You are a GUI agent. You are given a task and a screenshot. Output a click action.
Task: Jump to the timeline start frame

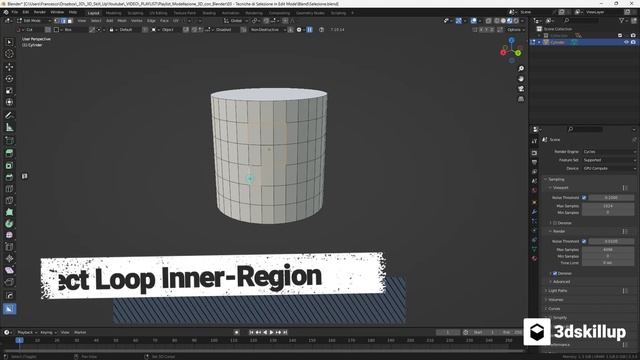[251, 332]
